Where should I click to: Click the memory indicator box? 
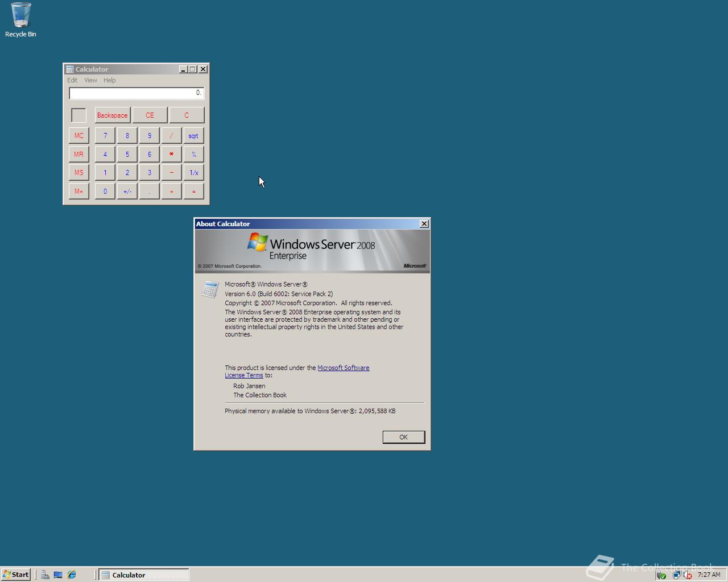pyautogui.click(x=79, y=115)
